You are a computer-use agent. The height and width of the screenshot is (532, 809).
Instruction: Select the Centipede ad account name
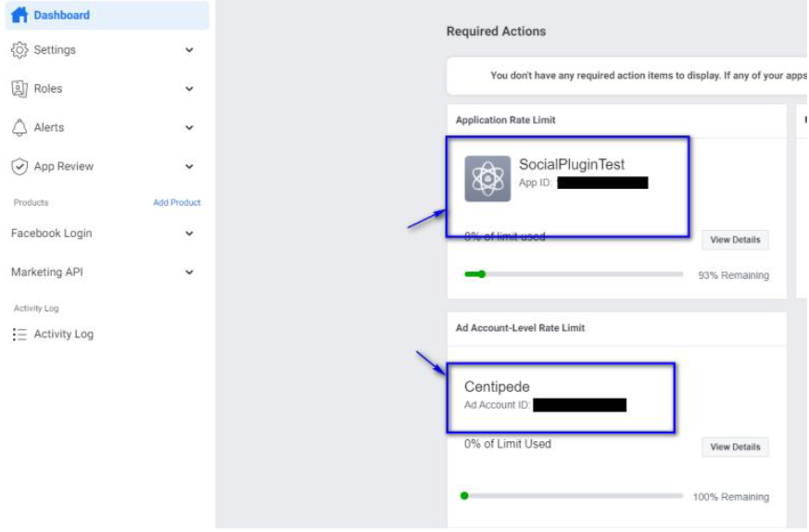[x=497, y=387]
